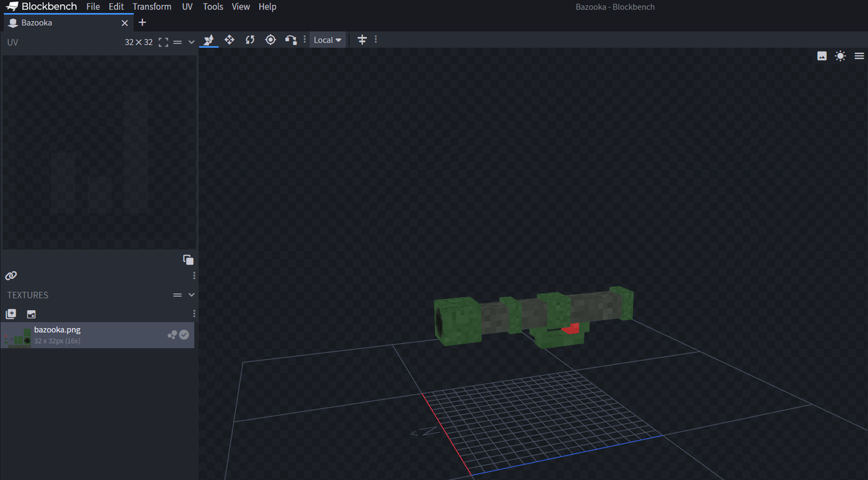Create a new texture
Image resolution: width=868 pixels, height=480 pixels.
pos(11,314)
